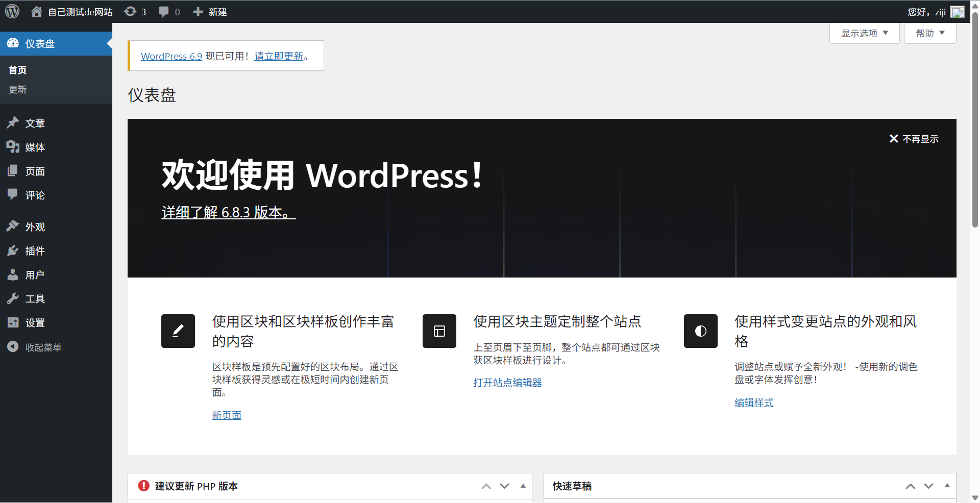Click the 编辑样式 link
Screen dimensions: 980x503
pyautogui.click(x=754, y=402)
